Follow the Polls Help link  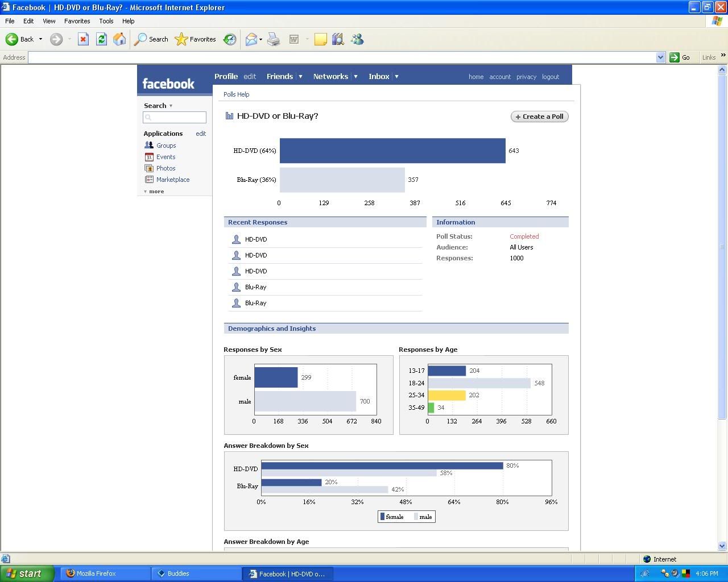tap(236, 94)
